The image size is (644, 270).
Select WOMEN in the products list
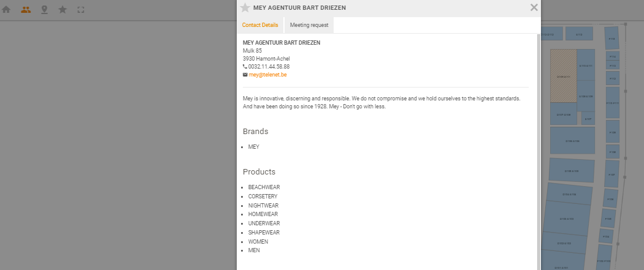(258, 242)
